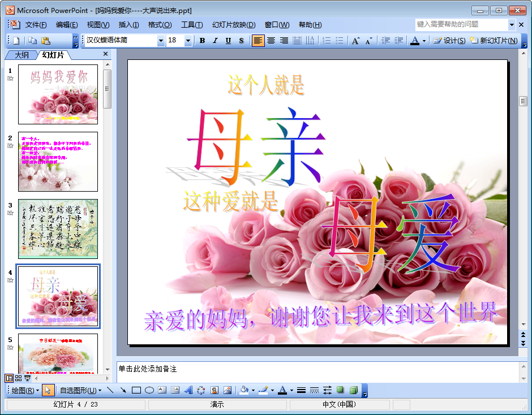532x415 pixels.
Task: Switch to the 大纲 tab
Action: click(22, 55)
